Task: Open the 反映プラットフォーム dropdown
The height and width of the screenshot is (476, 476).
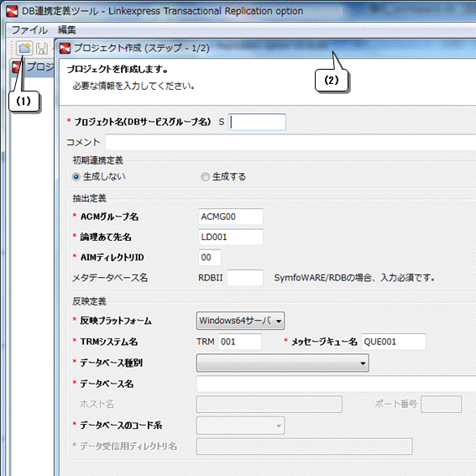Action: coord(240,321)
